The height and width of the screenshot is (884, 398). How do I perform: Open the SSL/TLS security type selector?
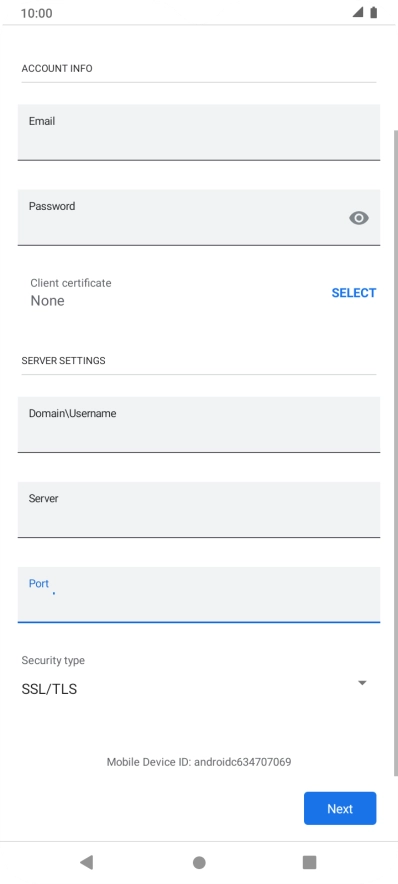pyautogui.click(x=194, y=689)
